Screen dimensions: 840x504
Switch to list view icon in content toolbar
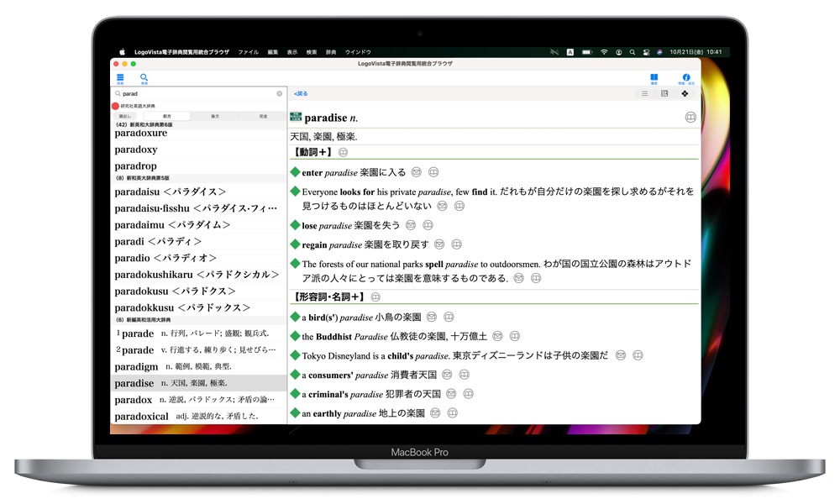(644, 94)
